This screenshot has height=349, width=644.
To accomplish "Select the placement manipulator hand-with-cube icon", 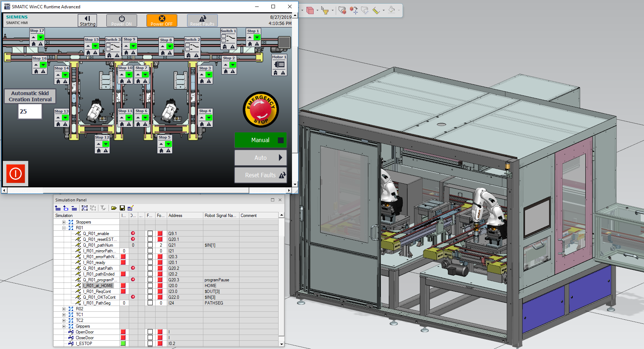I will 342,10.
